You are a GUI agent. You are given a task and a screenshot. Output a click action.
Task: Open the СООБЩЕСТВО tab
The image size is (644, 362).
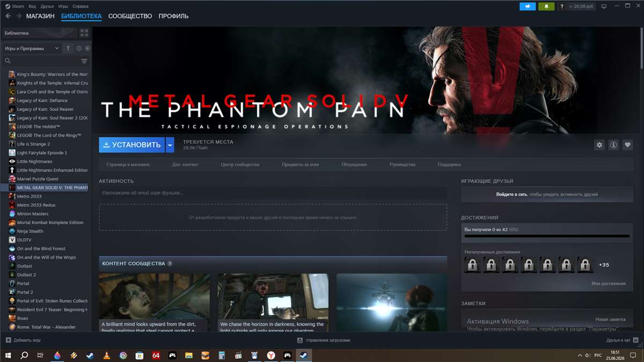pyautogui.click(x=130, y=16)
